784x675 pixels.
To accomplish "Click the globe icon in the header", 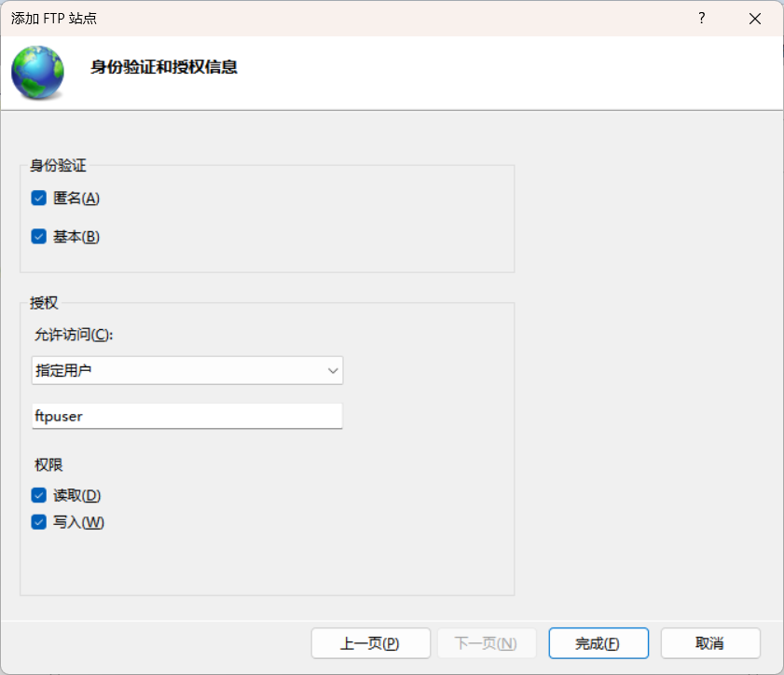I will coord(38,72).
